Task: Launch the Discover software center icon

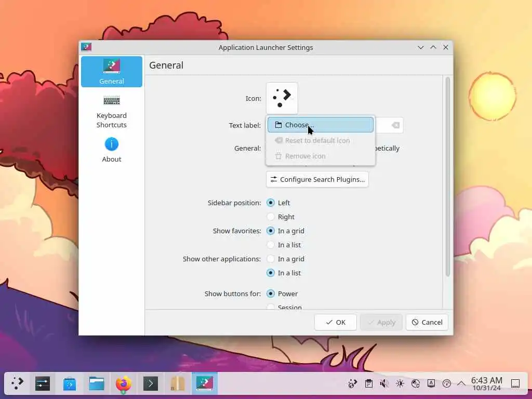Action: click(70, 383)
